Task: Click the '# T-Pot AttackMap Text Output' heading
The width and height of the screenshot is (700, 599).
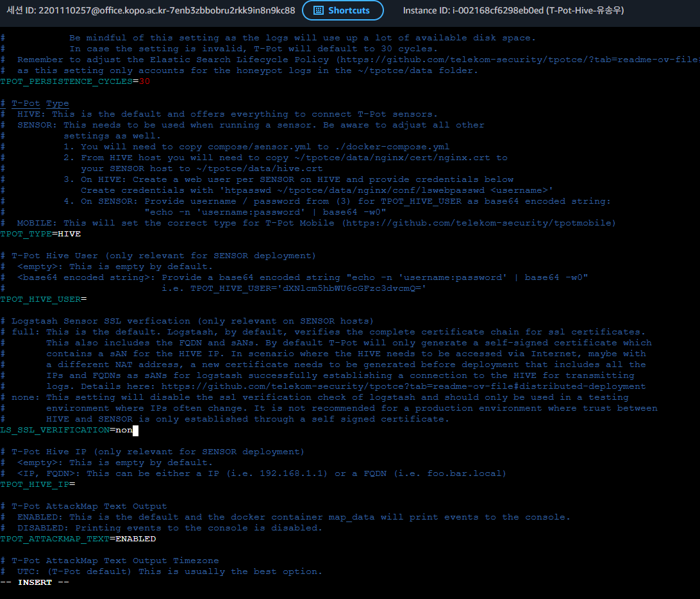Action: (x=83, y=506)
